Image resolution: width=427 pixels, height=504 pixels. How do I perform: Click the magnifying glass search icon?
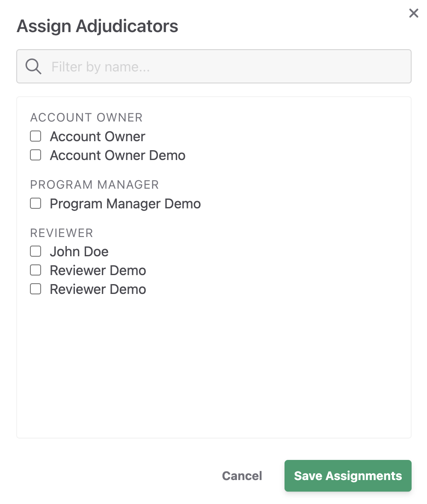pos(33,67)
